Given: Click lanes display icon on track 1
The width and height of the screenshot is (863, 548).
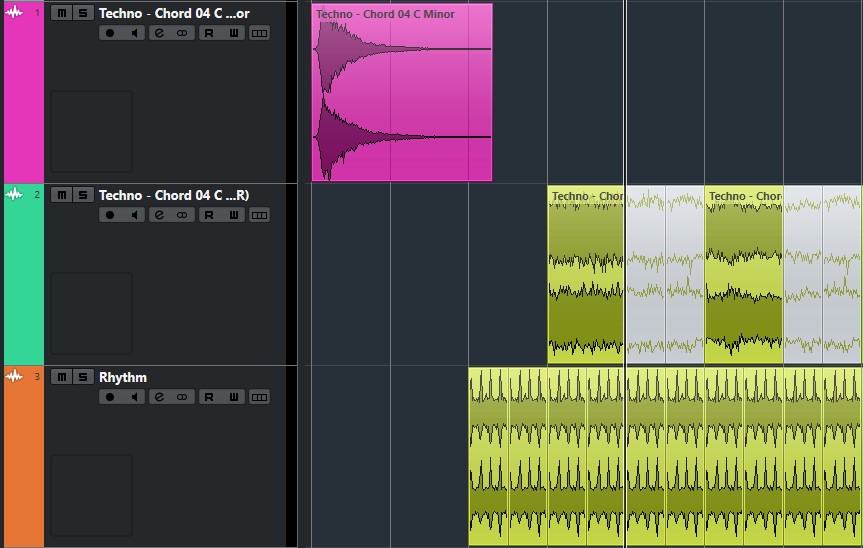Looking at the screenshot, I should 259,33.
